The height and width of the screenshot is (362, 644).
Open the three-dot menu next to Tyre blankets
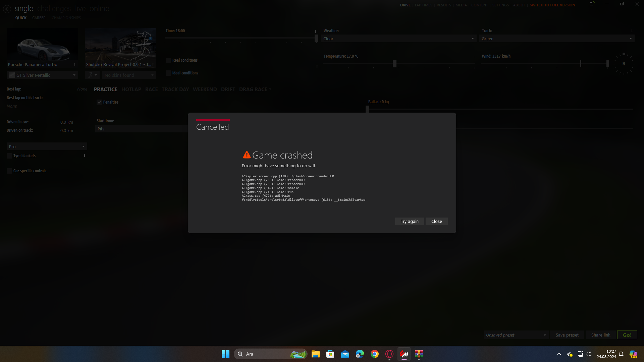tap(85, 156)
